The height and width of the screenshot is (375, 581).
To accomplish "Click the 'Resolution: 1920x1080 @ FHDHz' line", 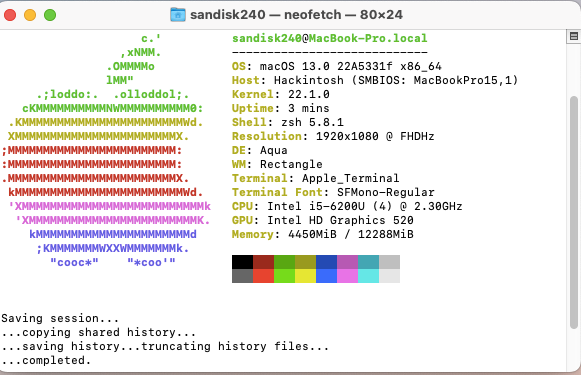I will tap(333, 136).
